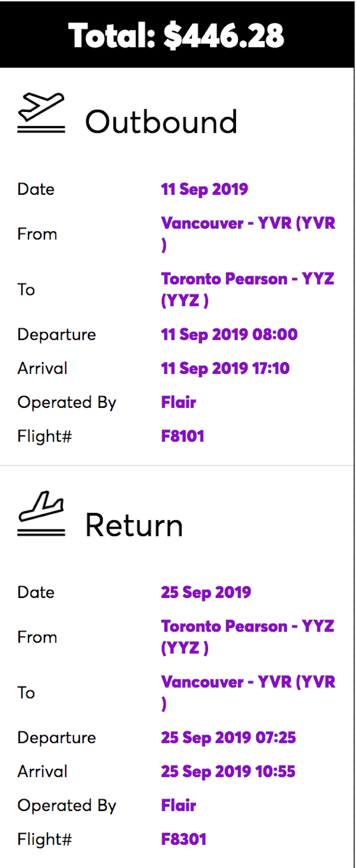Select return date 25 Sep 2019
Viewport: 356px width, 868px height.
pyautogui.click(x=206, y=592)
